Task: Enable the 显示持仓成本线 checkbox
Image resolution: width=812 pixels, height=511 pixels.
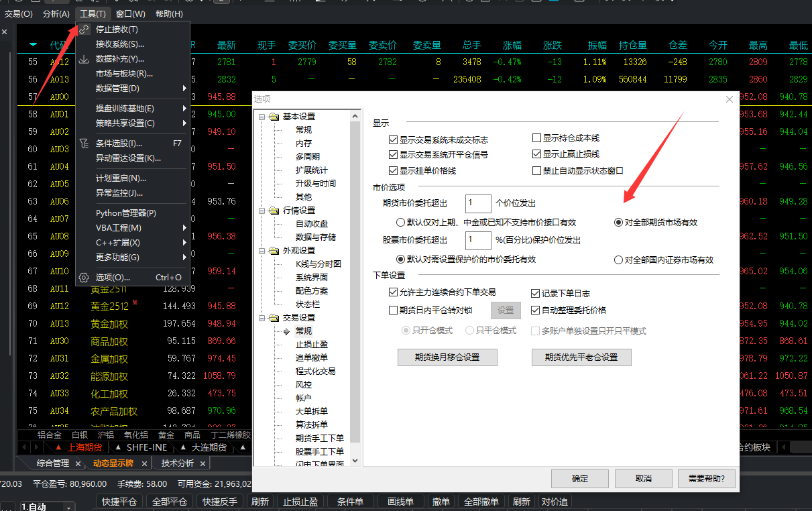Action: (536, 138)
